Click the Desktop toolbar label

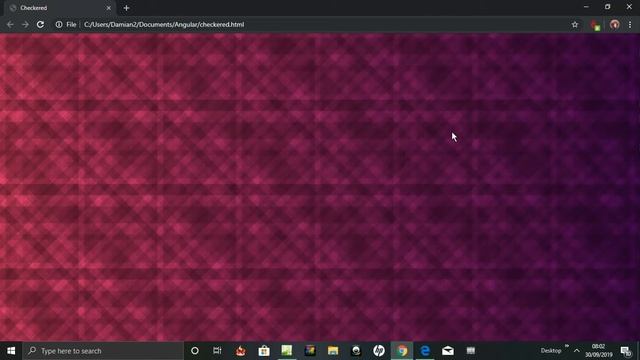[x=551, y=351]
